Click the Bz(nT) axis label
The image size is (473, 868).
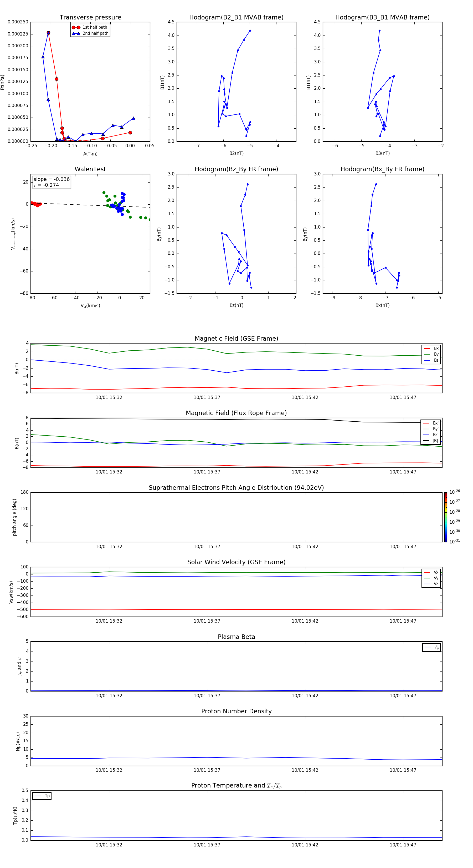(236, 305)
